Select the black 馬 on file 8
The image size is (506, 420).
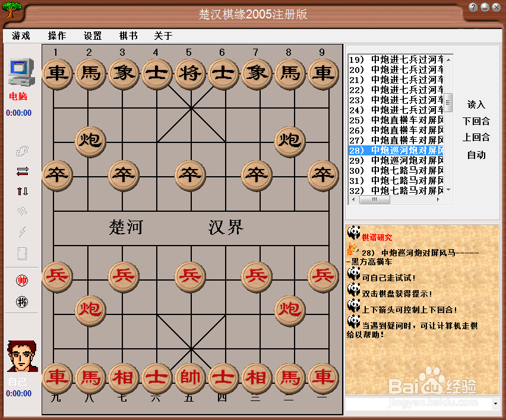290,74
